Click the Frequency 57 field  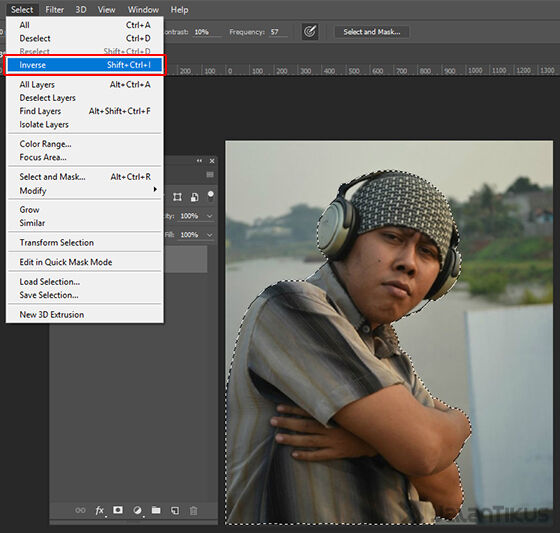coord(278,32)
